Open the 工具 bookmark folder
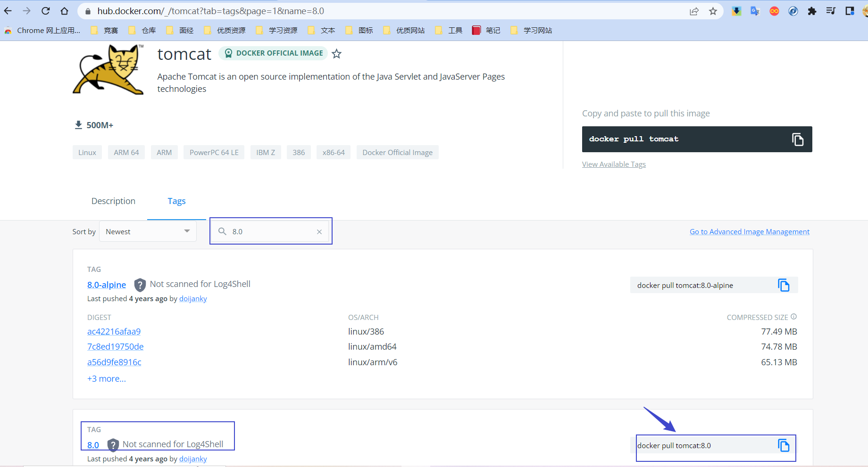The width and height of the screenshot is (868, 467). point(449,31)
